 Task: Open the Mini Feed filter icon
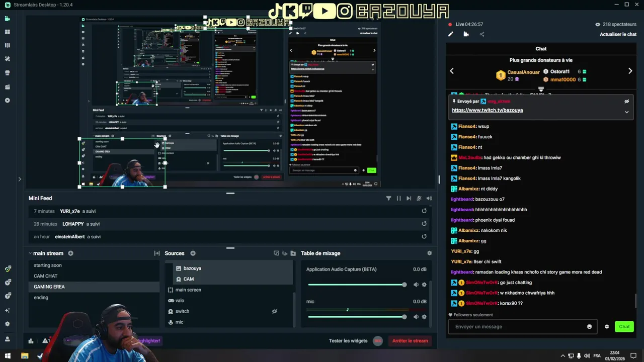[x=388, y=198]
